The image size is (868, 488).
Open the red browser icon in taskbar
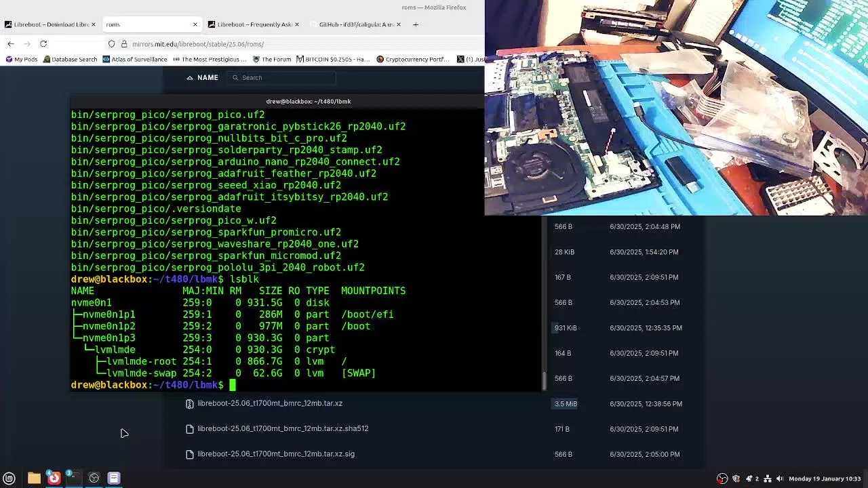[54, 479]
